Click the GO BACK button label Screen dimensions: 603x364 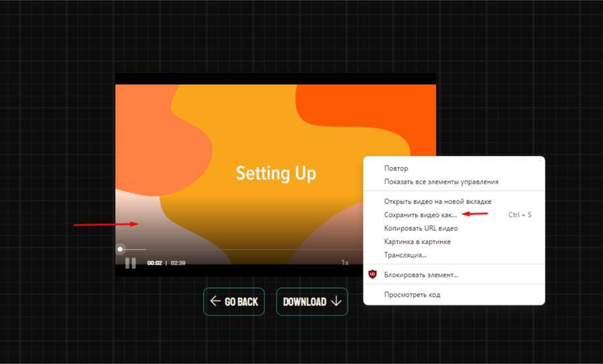(241, 302)
